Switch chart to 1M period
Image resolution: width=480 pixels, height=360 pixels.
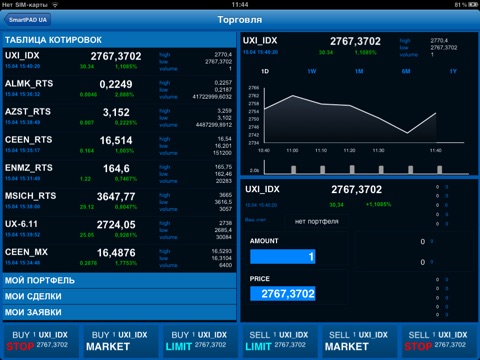click(x=359, y=71)
